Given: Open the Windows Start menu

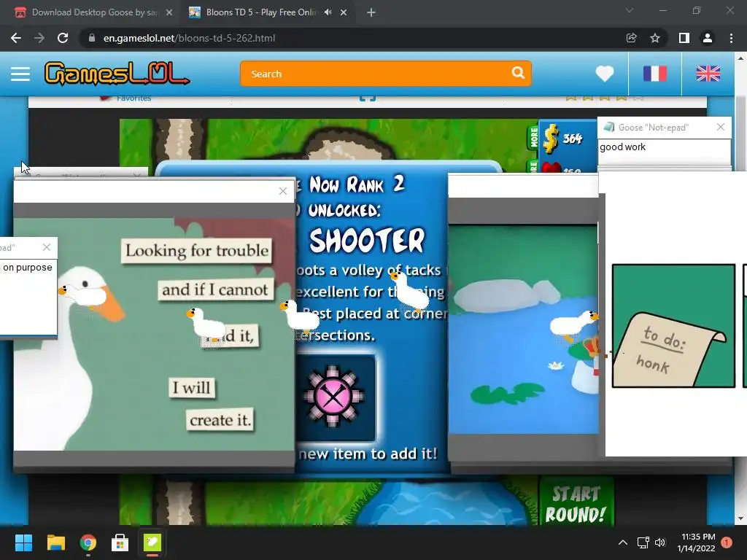Looking at the screenshot, I should (x=23, y=542).
